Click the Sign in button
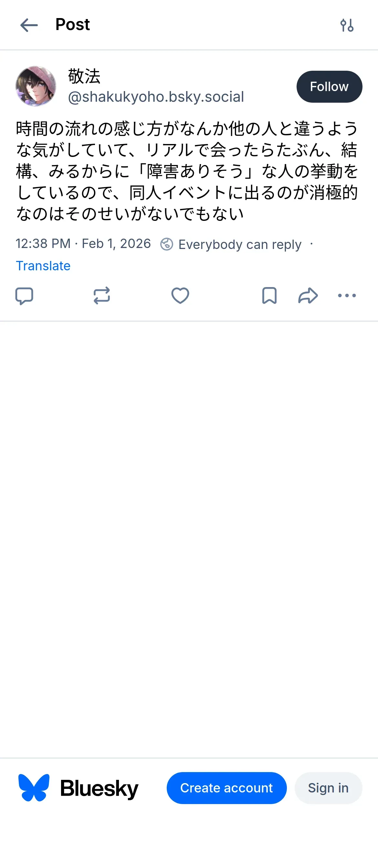The width and height of the screenshot is (378, 868). pyautogui.click(x=328, y=788)
